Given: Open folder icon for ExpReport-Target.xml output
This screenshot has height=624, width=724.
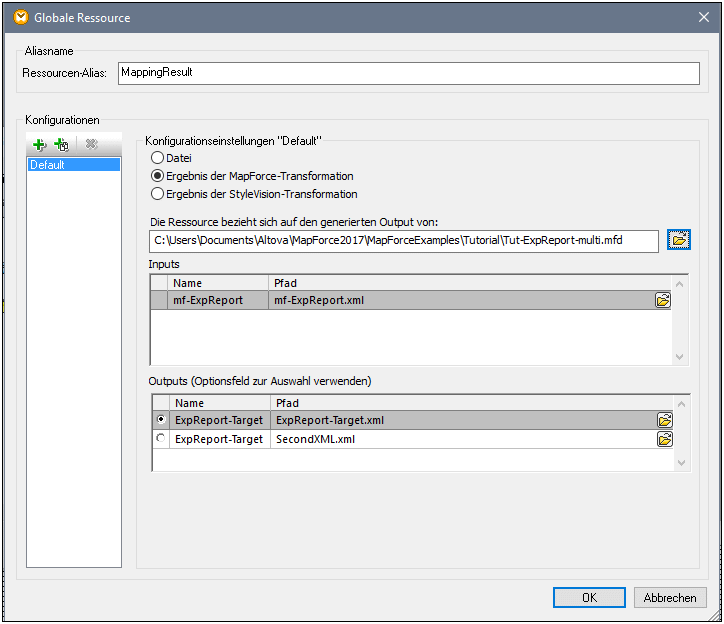Looking at the screenshot, I should point(664,420).
